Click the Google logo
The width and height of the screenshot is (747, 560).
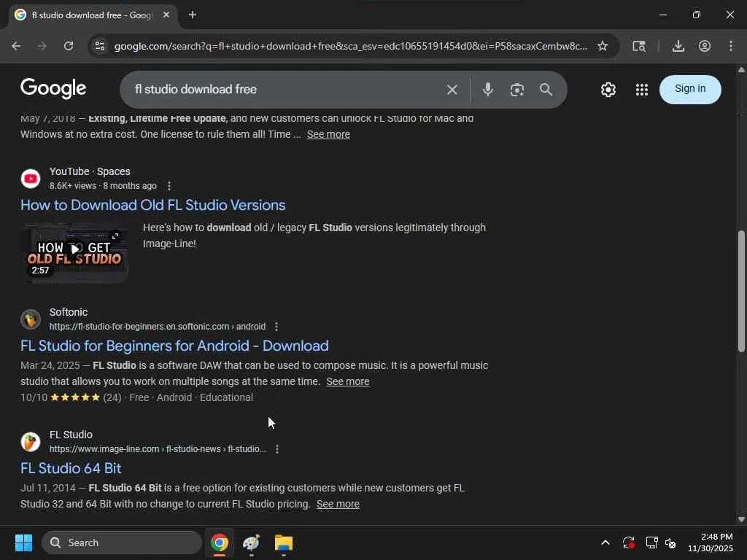[53, 88]
